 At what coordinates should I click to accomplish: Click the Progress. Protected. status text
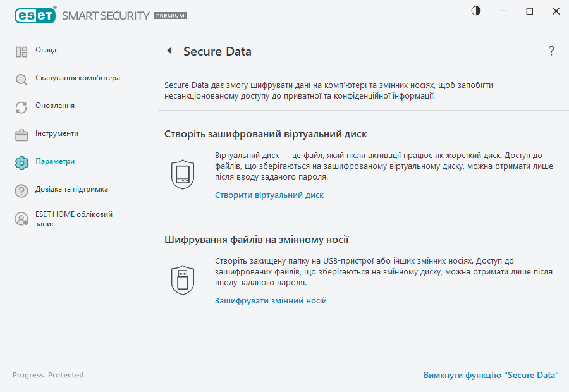click(49, 375)
